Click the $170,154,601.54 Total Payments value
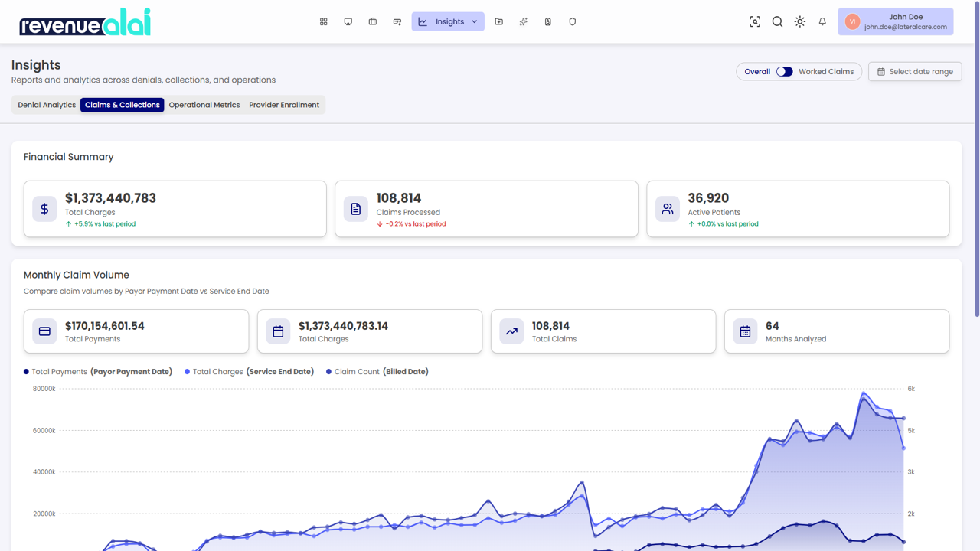Viewport: 980px width, 551px height. click(105, 326)
